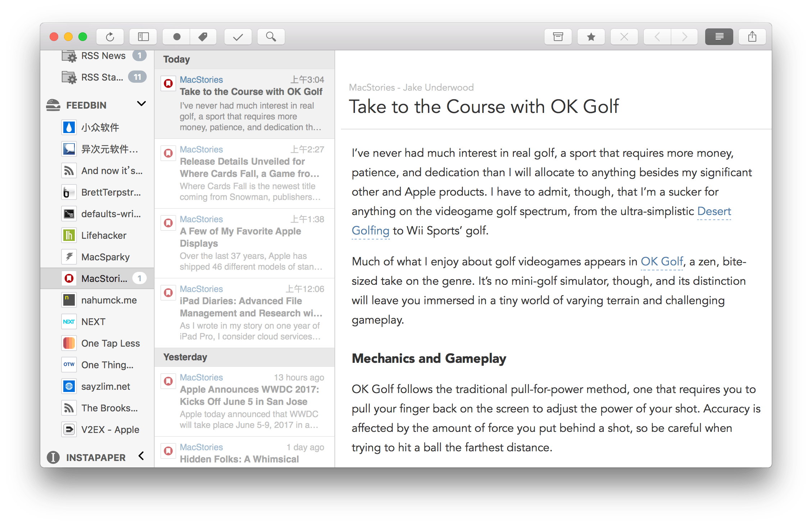Viewport: 812px width, 525px height.
Task: Click the Yesterday section header in article list
Action: coord(245,357)
